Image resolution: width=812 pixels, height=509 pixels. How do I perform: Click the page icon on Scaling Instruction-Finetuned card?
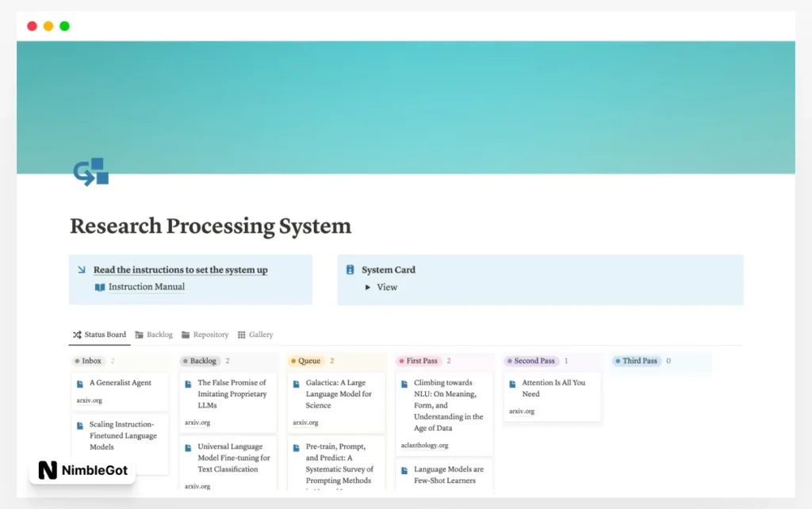click(x=80, y=426)
